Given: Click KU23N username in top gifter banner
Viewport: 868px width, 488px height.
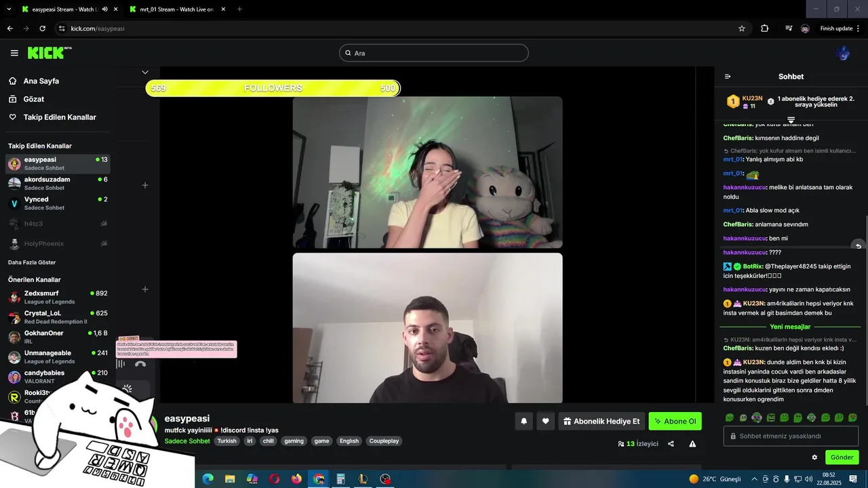Looking at the screenshot, I should pyautogui.click(x=753, y=98).
